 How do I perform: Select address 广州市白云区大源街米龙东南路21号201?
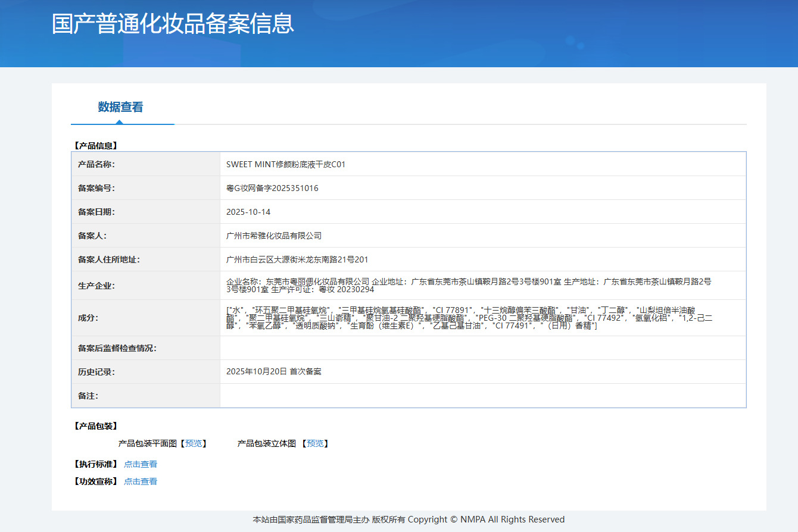click(297, 259)
